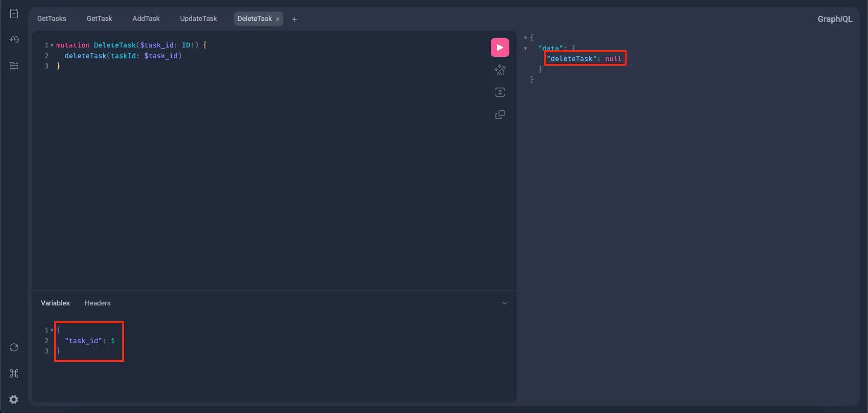Open the GraphiQL explorer plugin icon
This screenshot has height=413, width=868.
click(14, 66)
